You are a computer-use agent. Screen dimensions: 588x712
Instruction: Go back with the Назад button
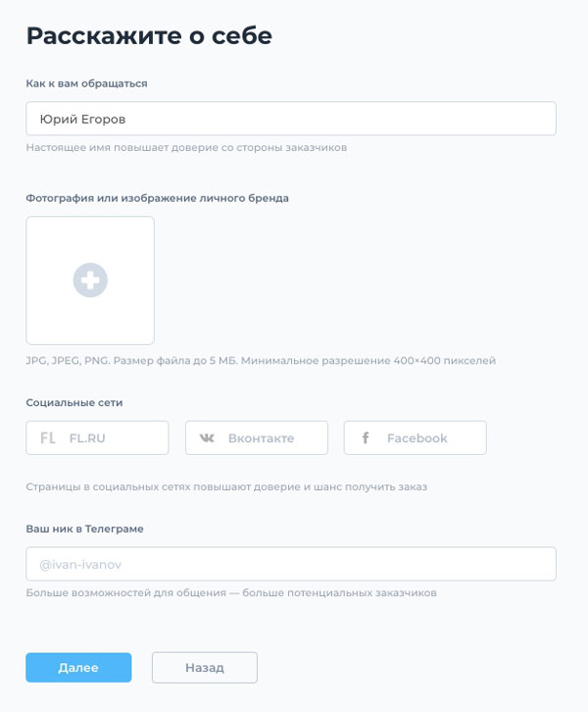coord(205,668)
